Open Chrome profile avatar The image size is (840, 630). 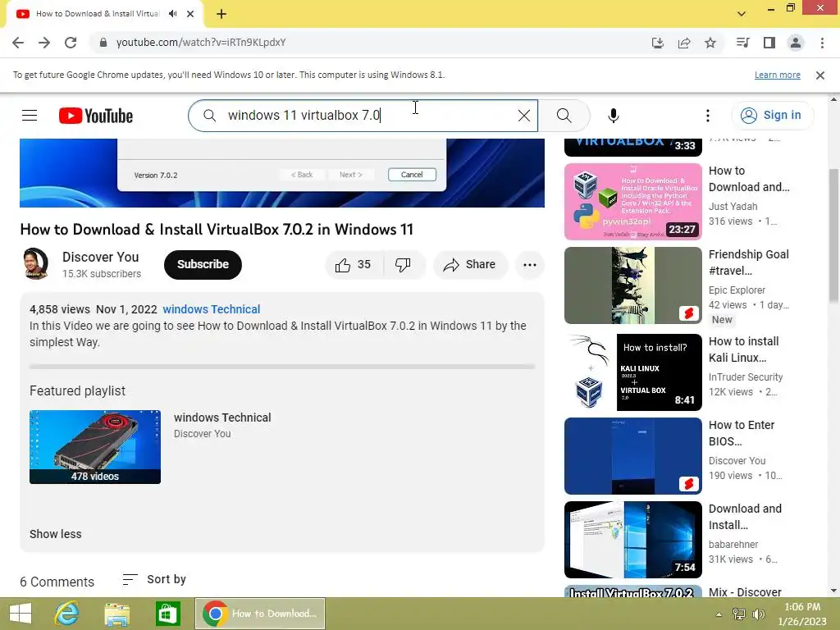click(x=796, y=43)
